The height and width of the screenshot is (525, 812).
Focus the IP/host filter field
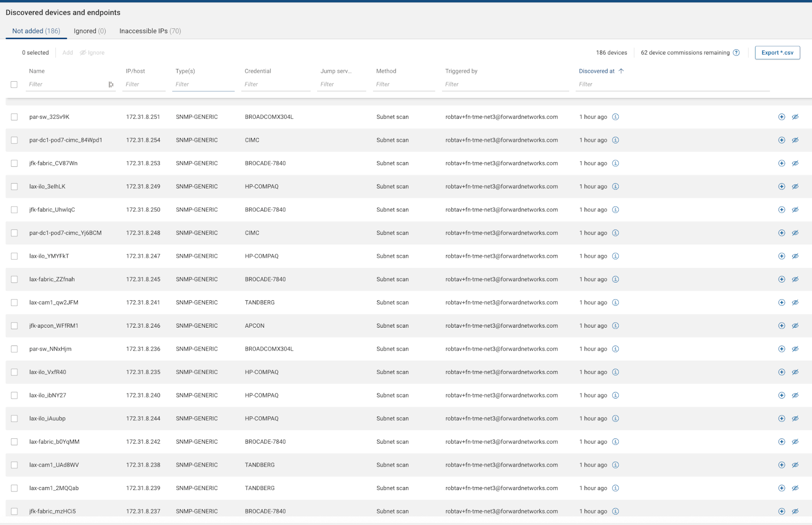coord(144,85)
